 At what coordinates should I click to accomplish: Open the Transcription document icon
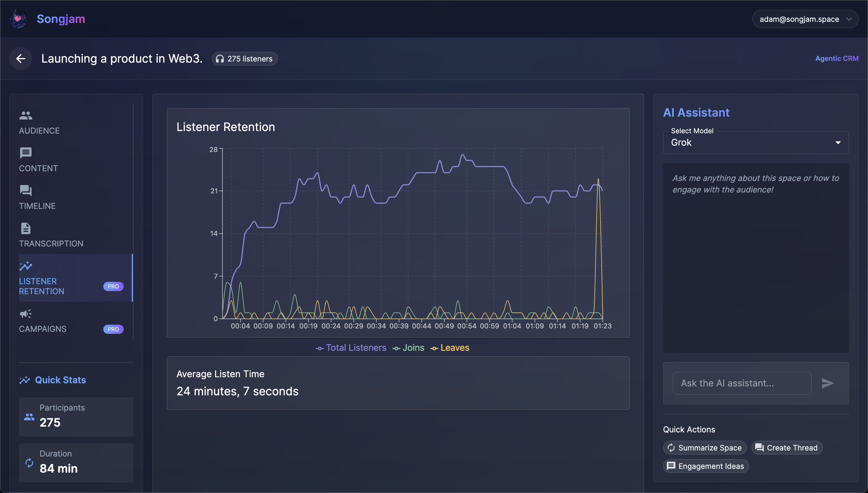click(x=26, y=229)
